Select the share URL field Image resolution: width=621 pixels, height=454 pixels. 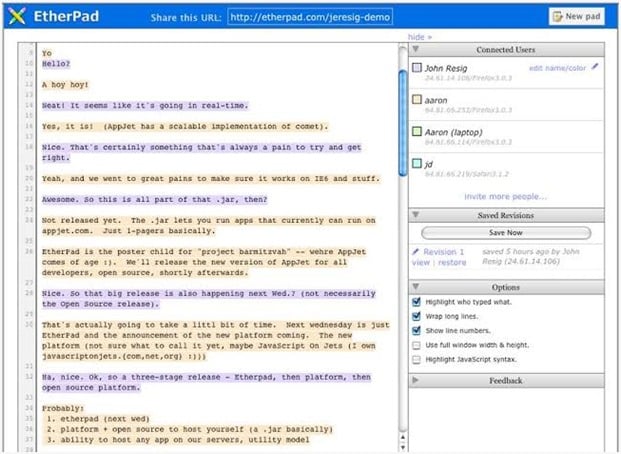(310, 17)
